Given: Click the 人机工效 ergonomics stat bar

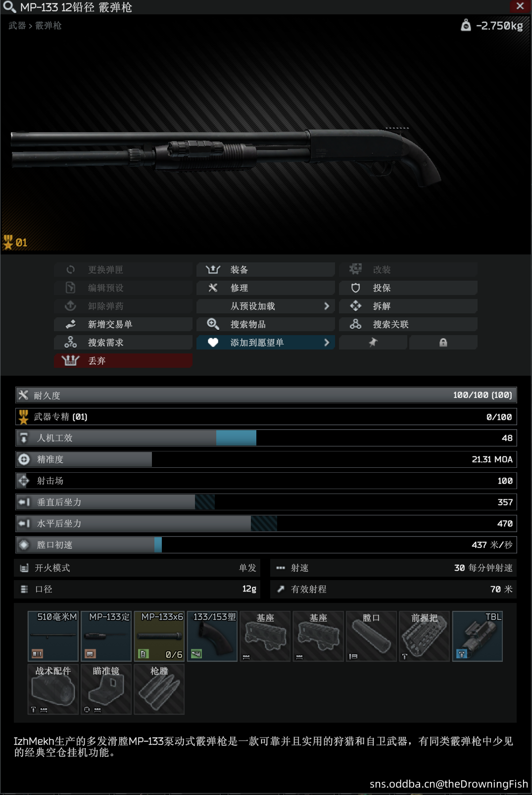Looking at the screenshot, I should tap(266, 438).
